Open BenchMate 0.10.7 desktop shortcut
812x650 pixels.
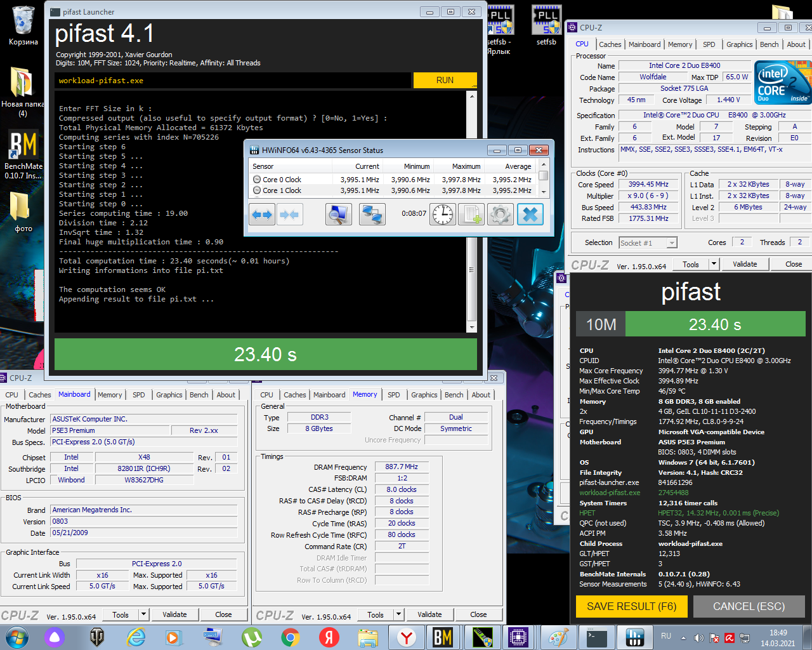[23, 154]
